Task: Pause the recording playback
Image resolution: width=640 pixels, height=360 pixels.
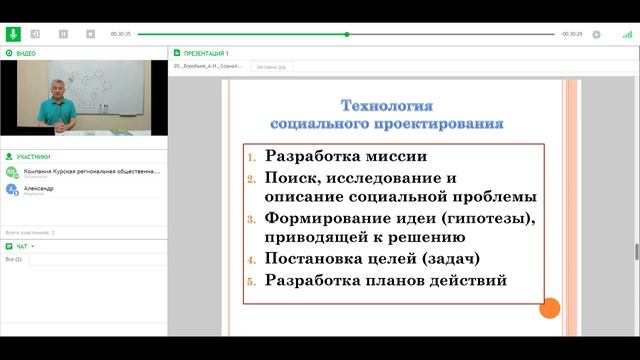Action: pyautogui.click(x=63, y=34)
